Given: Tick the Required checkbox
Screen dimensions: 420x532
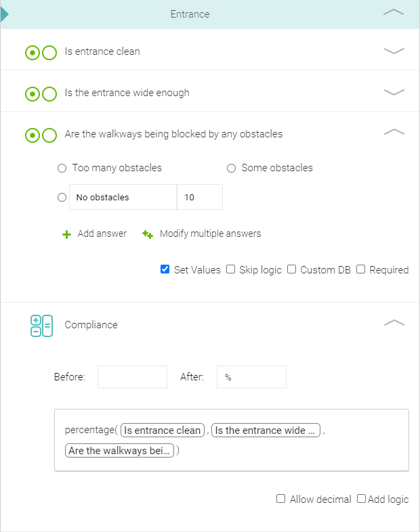Looking at the screenshot, I should tap(360, 269).
